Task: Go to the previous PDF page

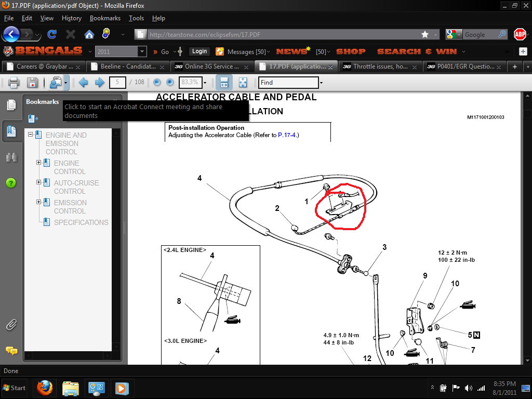Action: (x=83, y=83)
